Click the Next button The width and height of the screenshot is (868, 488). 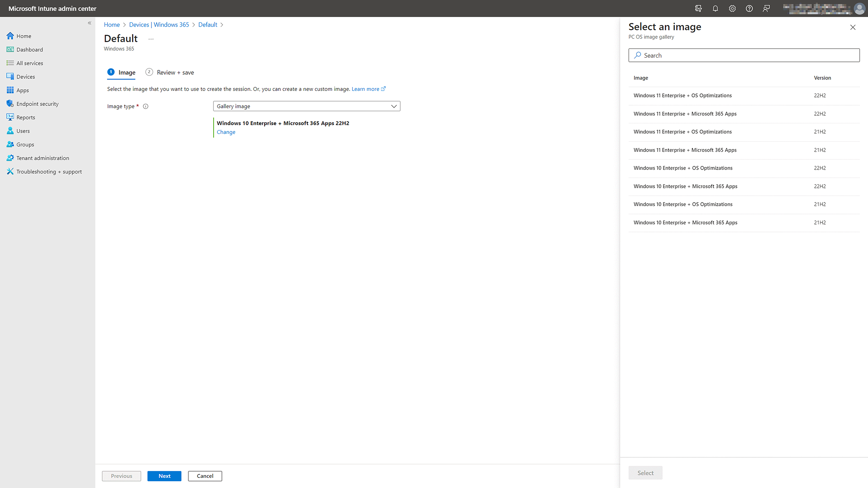(164, 476)
